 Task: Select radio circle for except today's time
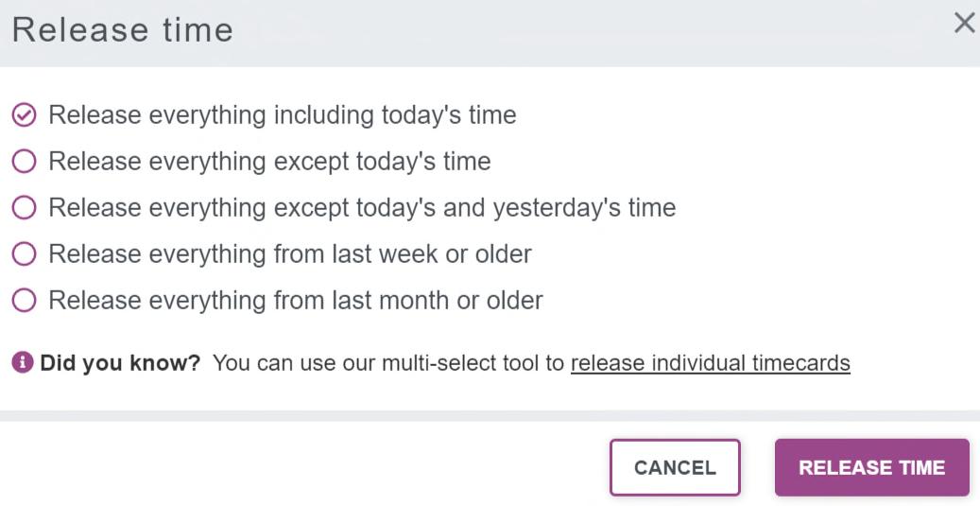[x=24, y=162]
